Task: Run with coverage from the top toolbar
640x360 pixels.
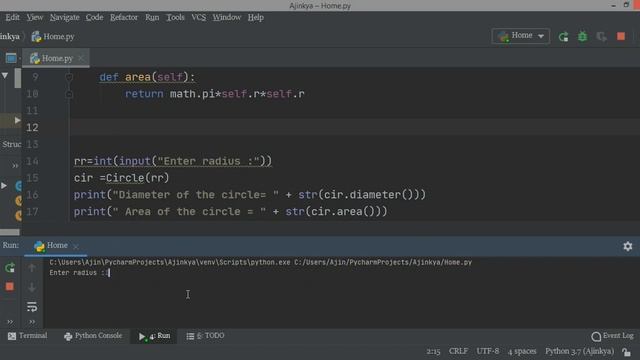Action: [602, 37]
